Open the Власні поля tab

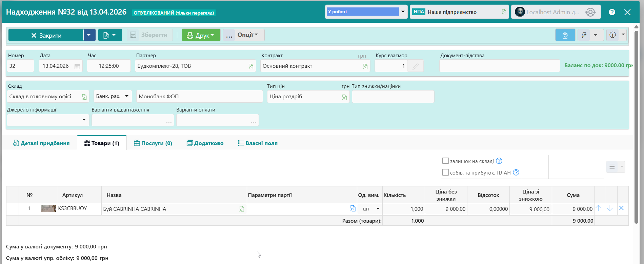coord(258,143)
